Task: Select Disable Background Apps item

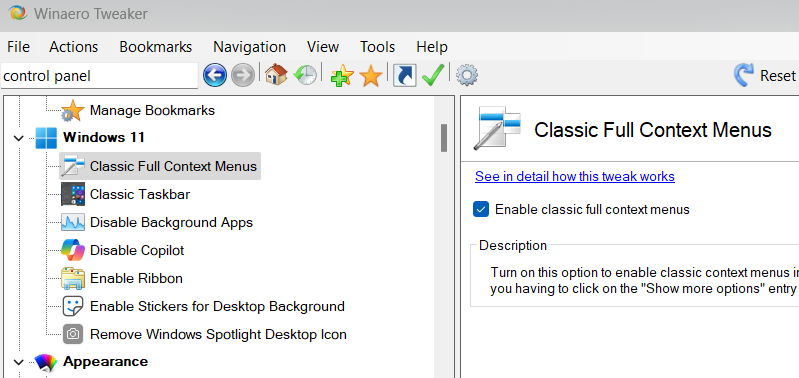Action: (x=171, y=222)
